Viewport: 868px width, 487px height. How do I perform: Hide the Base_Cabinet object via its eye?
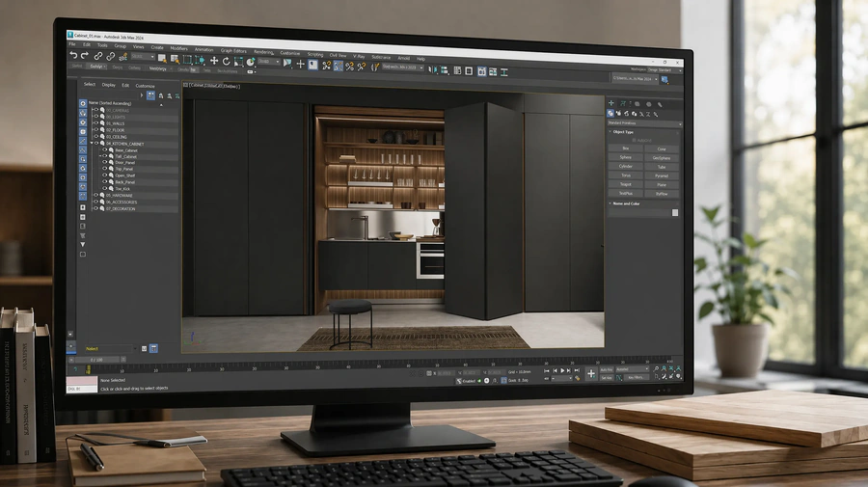(x=104, y=150)
